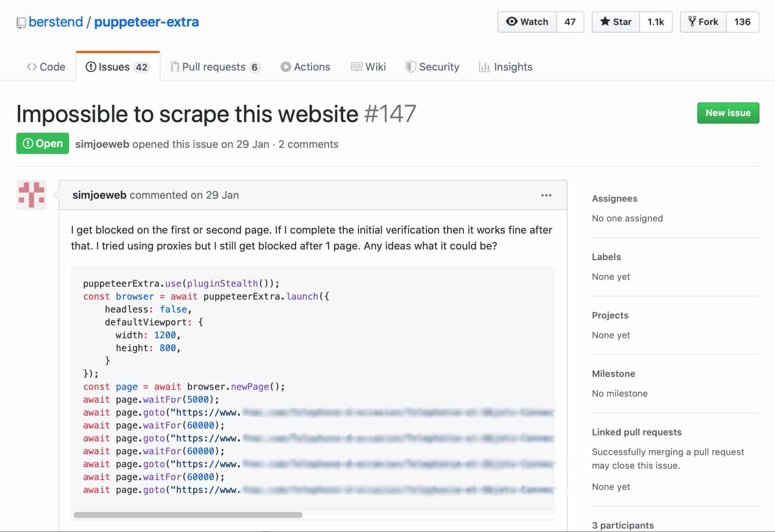Open the Actions tab
The height and width of the screenshot is (532, 775).
306,67
